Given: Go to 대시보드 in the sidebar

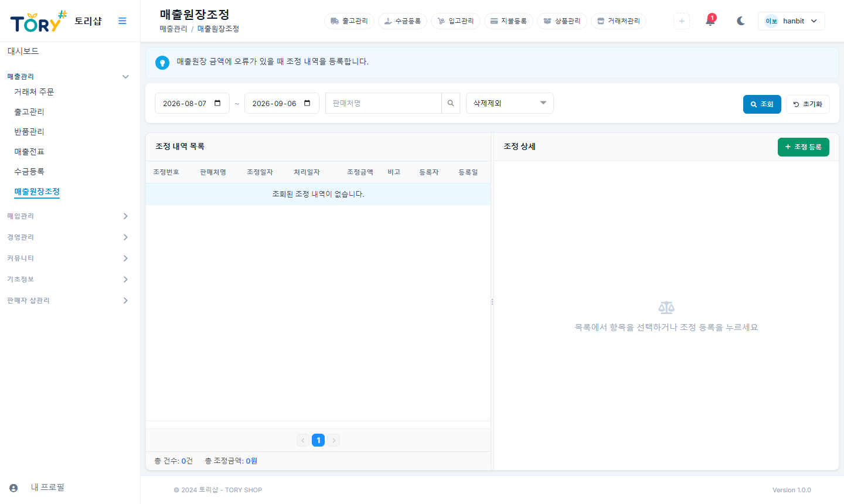Looking at the screenshot, I should coord(23,52).
